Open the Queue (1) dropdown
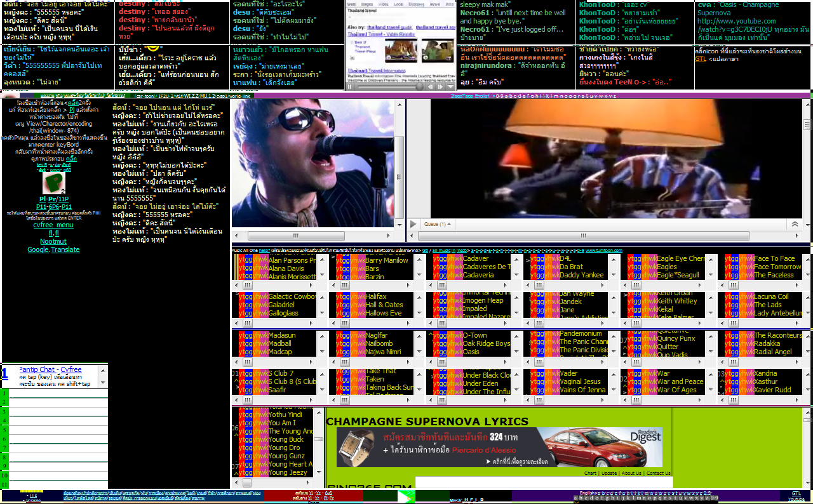Viewport: 813px width, 504px height. tap(438, 224)
